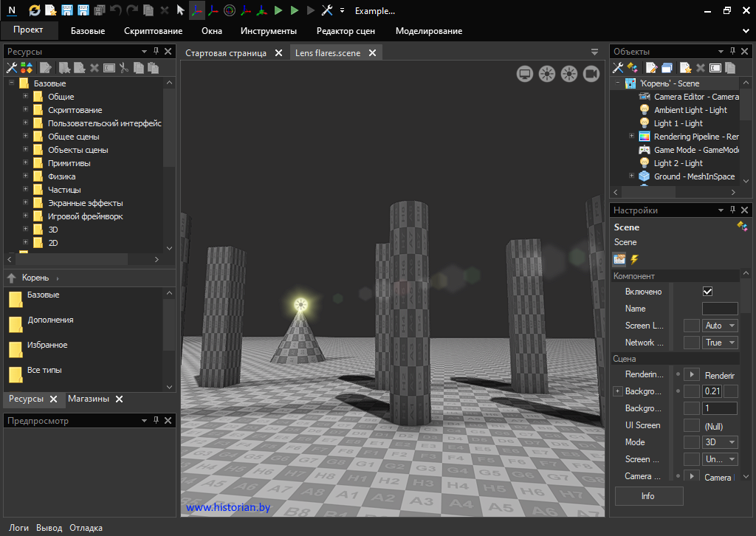Open the Screen L... dropdown set to Auto
Image resolution: width=756 pixels, height=536 pixels.
pos(720,326)
